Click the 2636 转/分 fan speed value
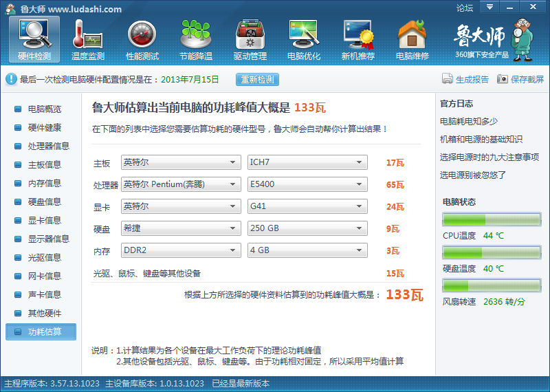This screenshot has width=550, height=392. coord(504,302)
